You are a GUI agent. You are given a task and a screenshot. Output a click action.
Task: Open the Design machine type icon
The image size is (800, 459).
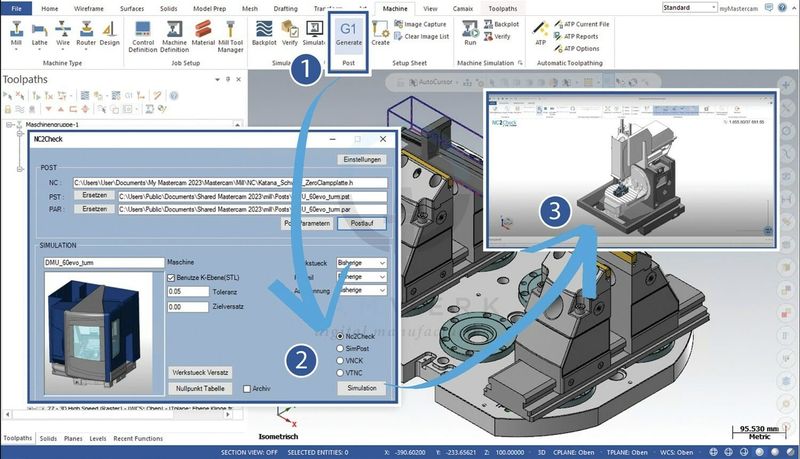point(109,34)
